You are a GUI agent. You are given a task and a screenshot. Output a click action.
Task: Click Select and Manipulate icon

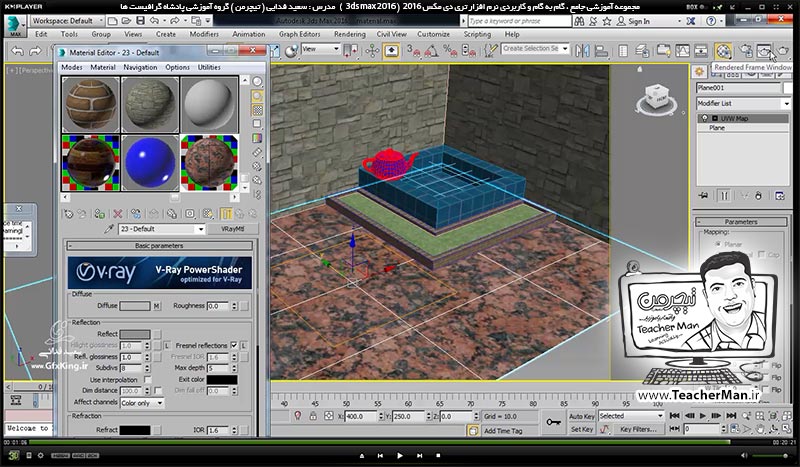tap(372, 51)
